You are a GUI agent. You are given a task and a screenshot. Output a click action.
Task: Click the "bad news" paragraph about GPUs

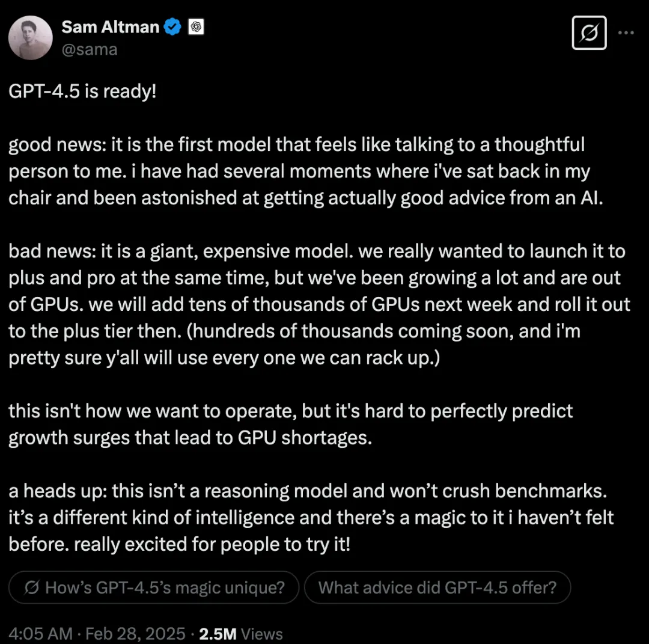pos(319,304)
